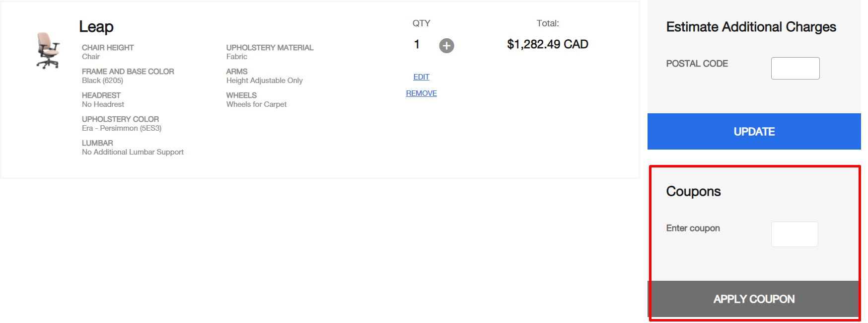This screenshot has width=868, height=323.
Task: Click the Height Adjustable Only arms text
Action: pyautogui.click(x=264, y=81)
